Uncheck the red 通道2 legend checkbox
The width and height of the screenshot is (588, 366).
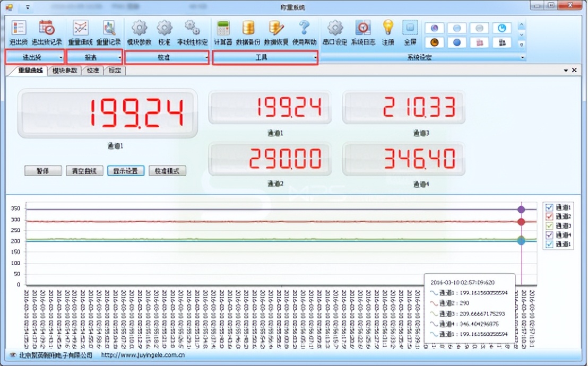coord(549,216)
